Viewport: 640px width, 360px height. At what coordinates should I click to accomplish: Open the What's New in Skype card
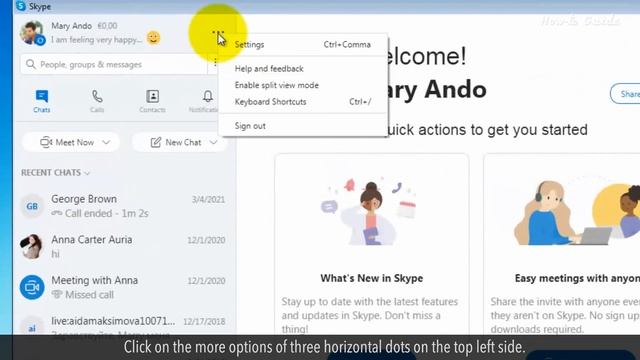point(371,244)
